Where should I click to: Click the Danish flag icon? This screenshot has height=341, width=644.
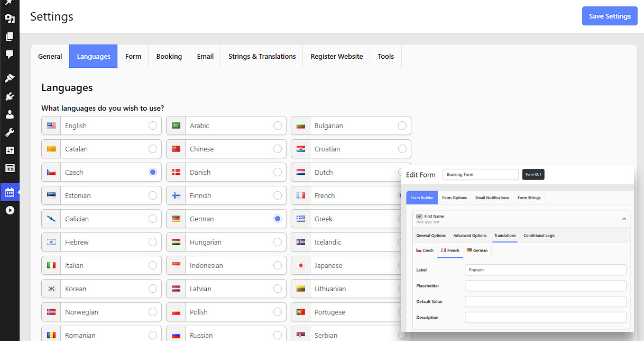click(x=176, y=172)
